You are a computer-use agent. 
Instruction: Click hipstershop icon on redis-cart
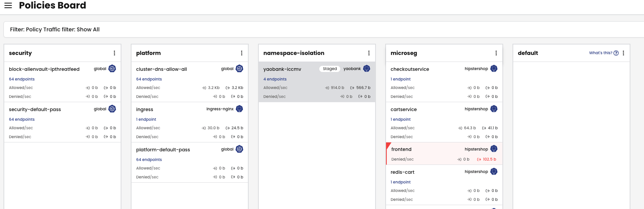click(494, 171)
